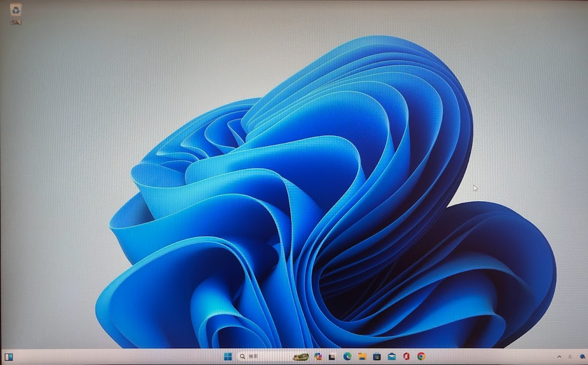Click the taskbar search box
Screen dimensions: 588x365
(273, 357)
